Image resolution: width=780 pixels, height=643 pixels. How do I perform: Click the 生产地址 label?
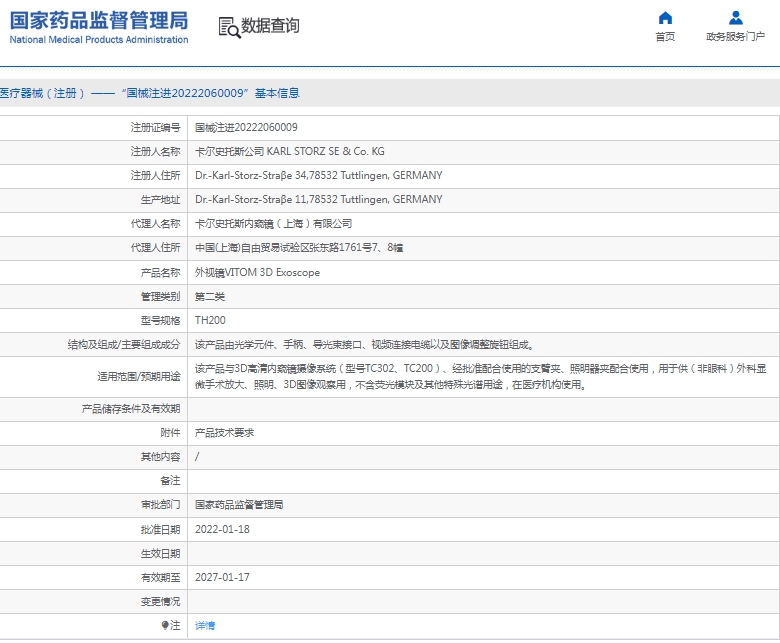160,200
